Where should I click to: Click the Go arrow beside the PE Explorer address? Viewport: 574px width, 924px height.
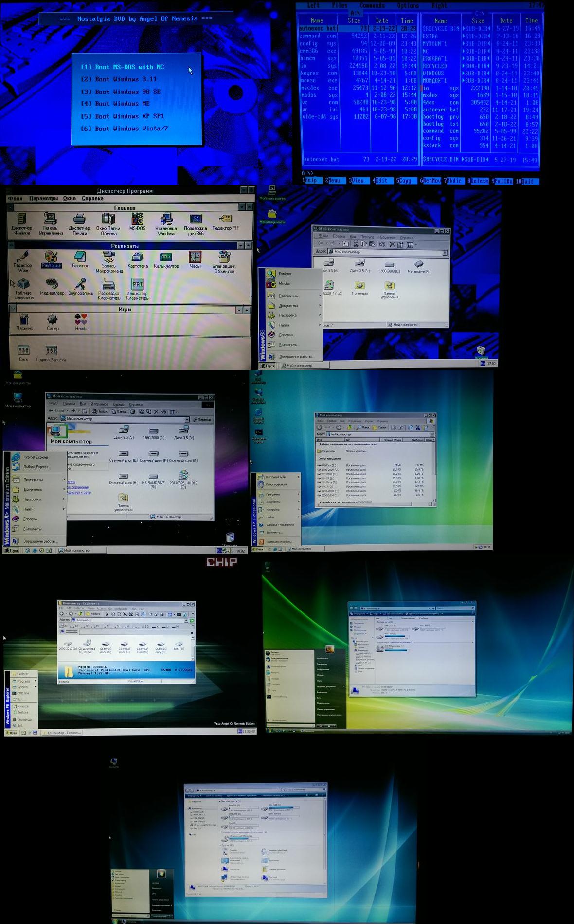pos(192,620)
